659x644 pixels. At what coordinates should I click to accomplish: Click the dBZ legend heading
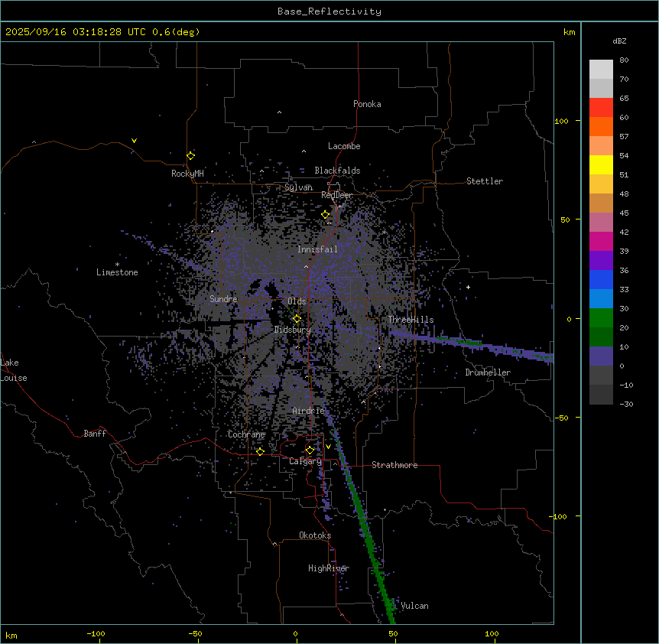(x=619, y=41)
